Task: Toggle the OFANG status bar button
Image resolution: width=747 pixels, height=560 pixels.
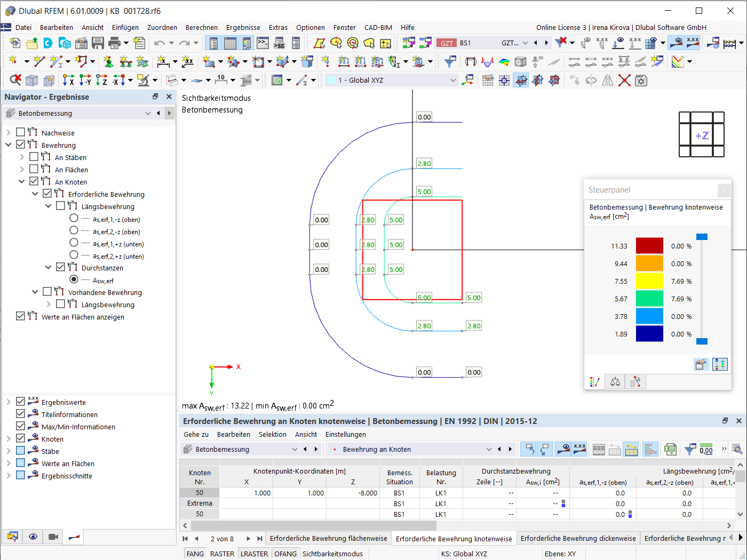Action: [285, 554]
